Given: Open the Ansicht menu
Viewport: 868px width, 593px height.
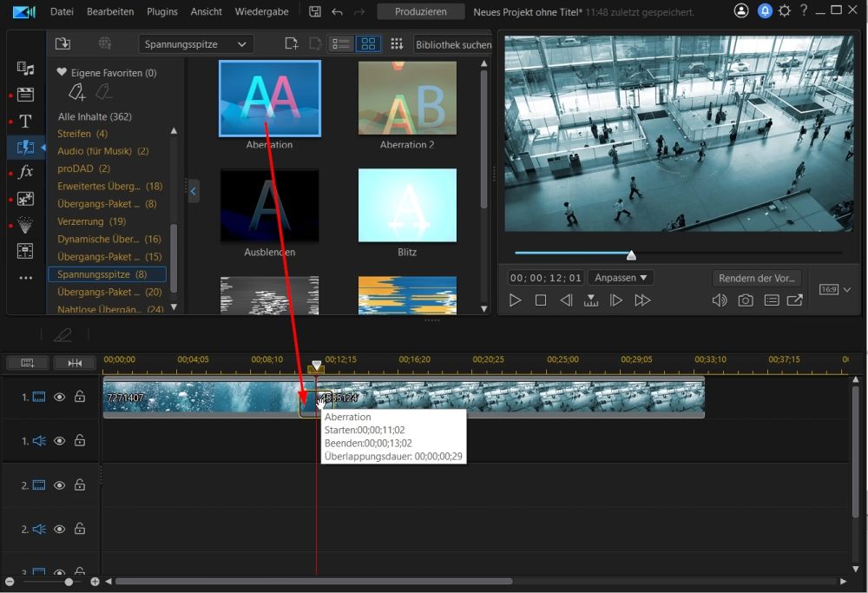Looking at the screenshot, I should click(x=206, y=11).
